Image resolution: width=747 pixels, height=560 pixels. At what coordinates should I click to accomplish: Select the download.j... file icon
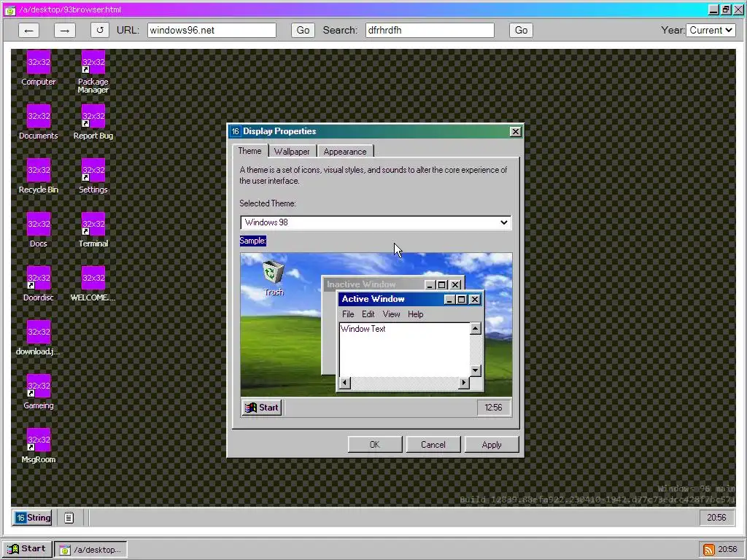coord(39,337)
